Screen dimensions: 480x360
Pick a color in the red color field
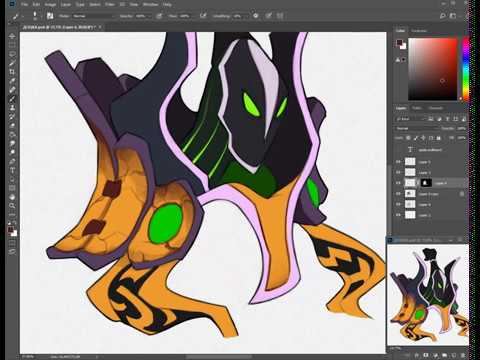(433, 69)
